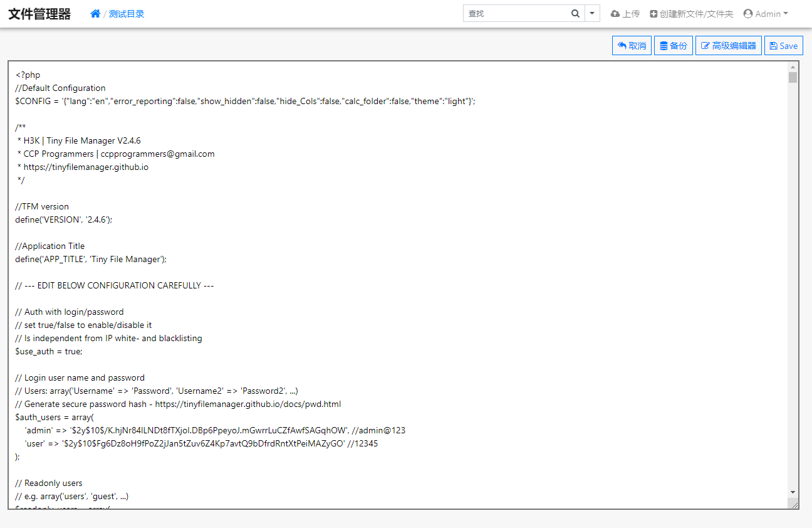This screenshot has width=812, height=528.
Task: Click the $CONFIG assignment line
Action: [246, 101]
